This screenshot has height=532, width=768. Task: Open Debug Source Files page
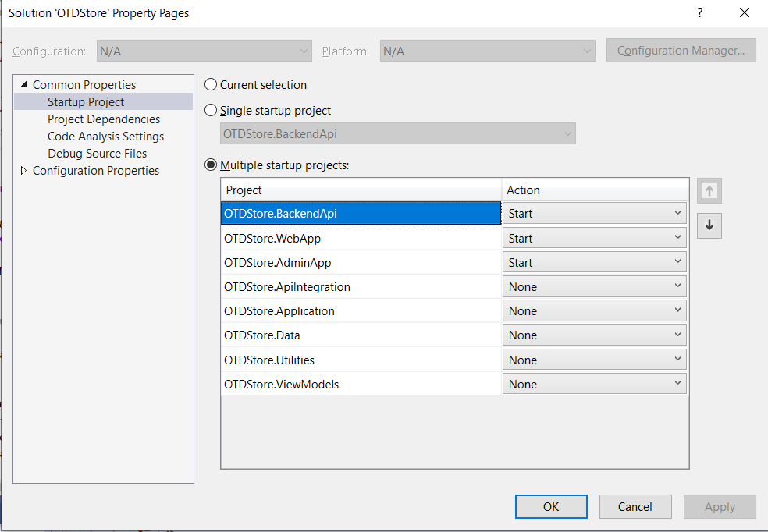[97, 153]
